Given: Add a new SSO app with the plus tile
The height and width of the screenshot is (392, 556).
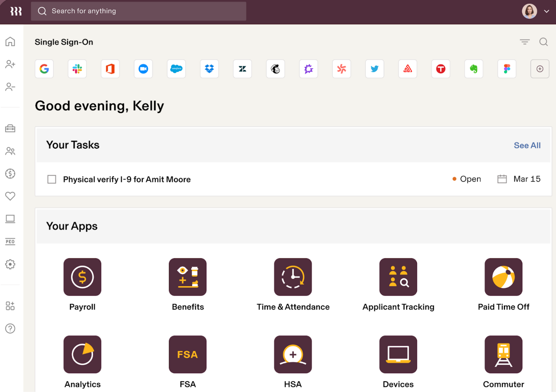Looking at the screenshot, I should tap(540, 69).
